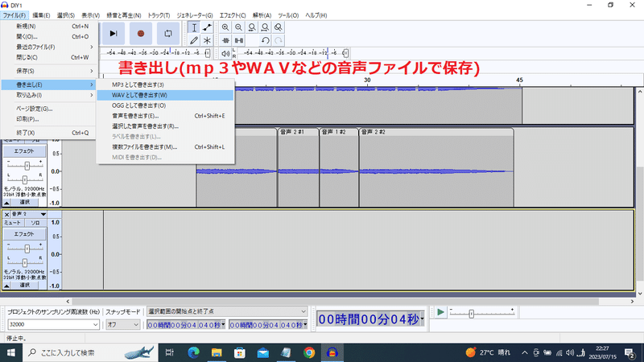Open 音声 2 track name dropdown menu
644x362 pixels.
[29, 214]
